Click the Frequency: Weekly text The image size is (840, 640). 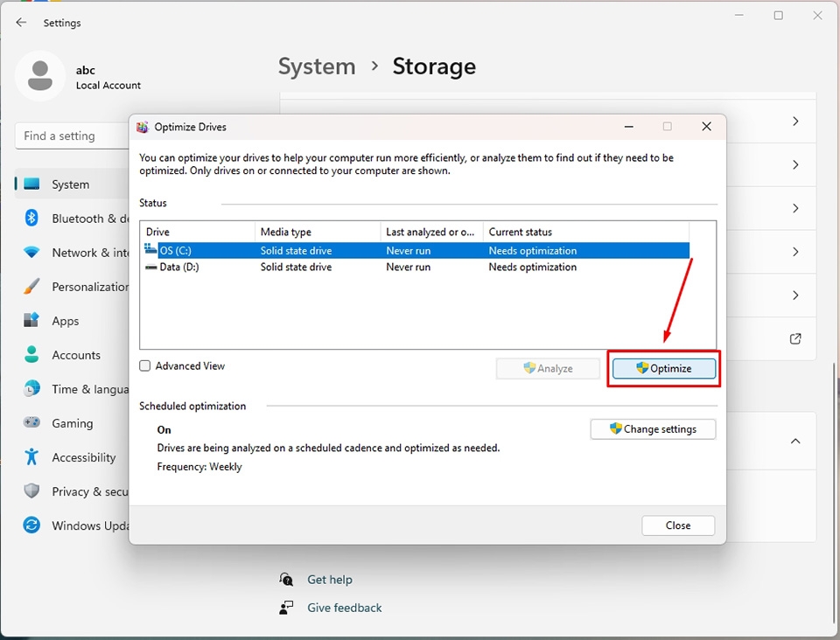pos(199,467)
